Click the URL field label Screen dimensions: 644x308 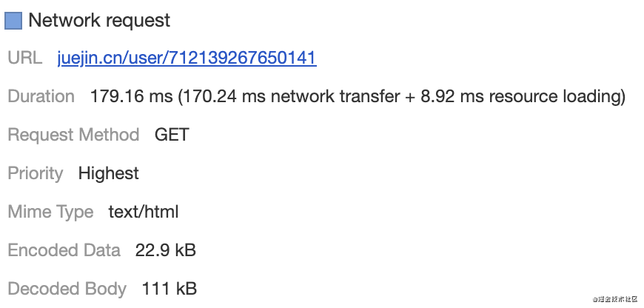(x=25, y=58)
